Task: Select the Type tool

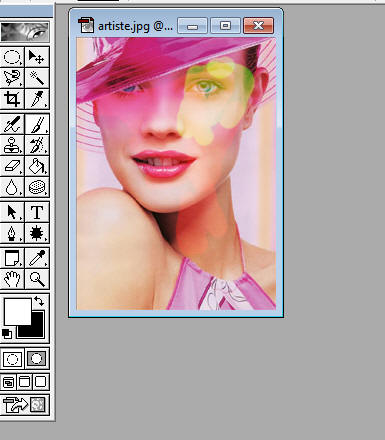Action: 37,212
